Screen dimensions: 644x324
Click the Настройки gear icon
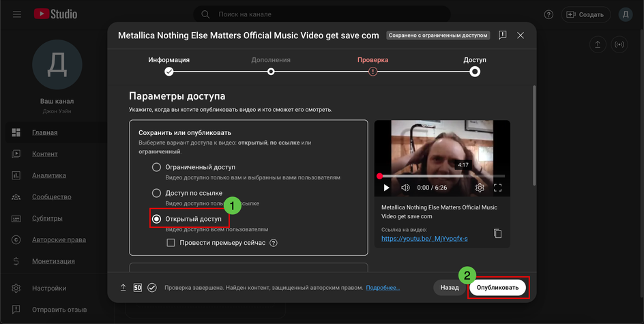(16, 289)
